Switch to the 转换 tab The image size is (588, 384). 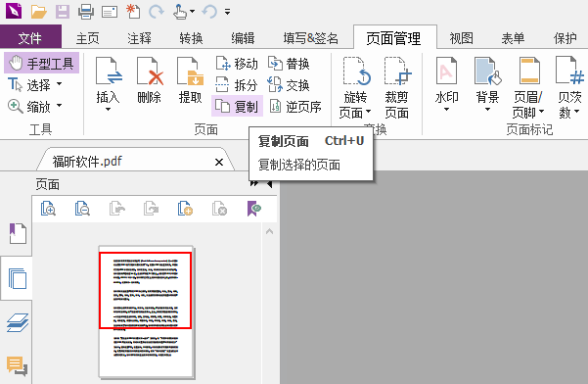click(x=191, y=38)
